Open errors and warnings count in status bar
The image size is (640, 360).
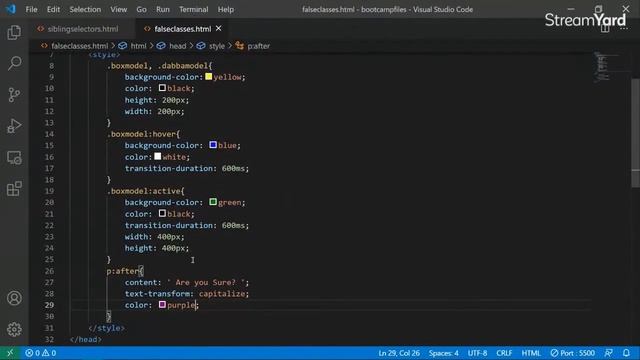[x=41, y=353]
